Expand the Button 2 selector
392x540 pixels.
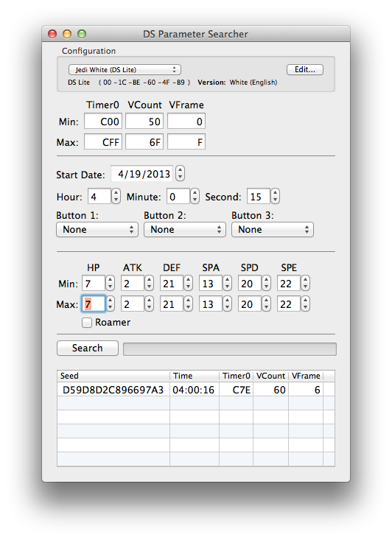(x=185, y=230)
